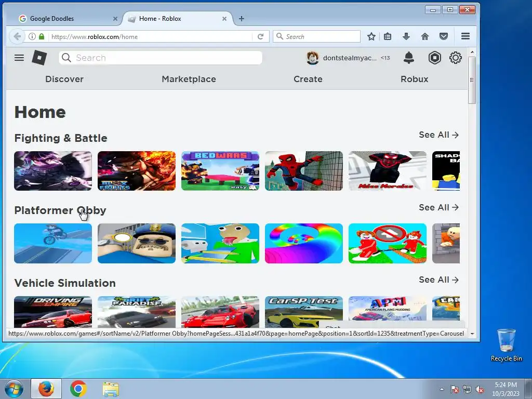
Task: Open the Firefox downloads arrow
Action: (406, 37)
